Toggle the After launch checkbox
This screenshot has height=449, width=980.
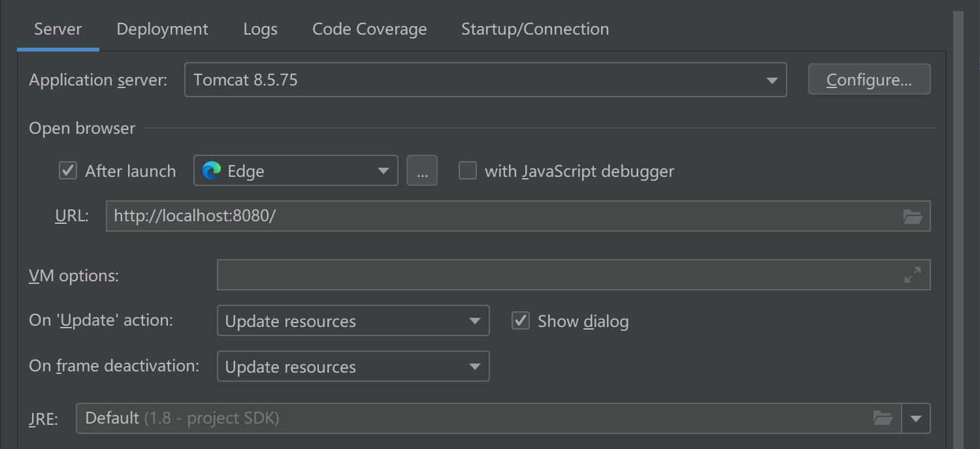pos(68,171)
